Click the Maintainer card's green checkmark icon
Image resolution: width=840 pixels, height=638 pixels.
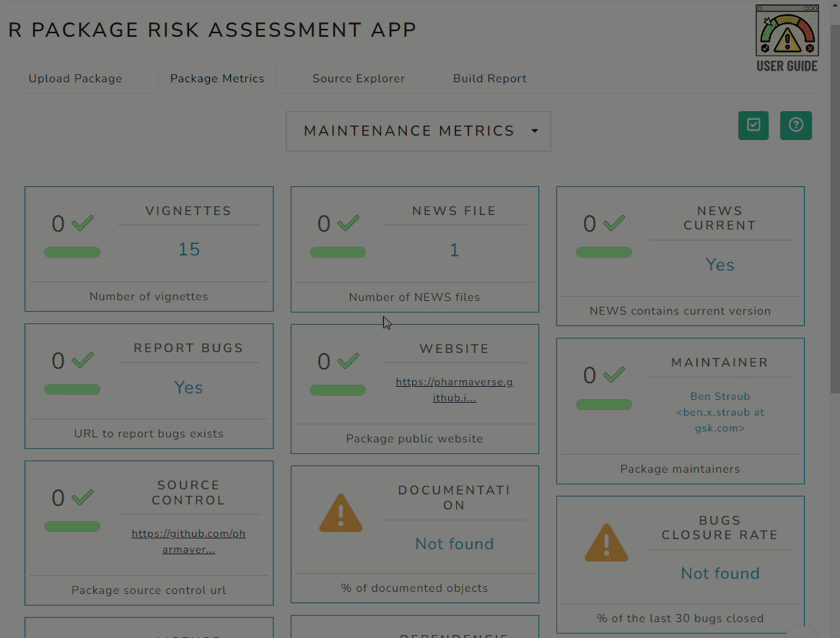point(614,374)
